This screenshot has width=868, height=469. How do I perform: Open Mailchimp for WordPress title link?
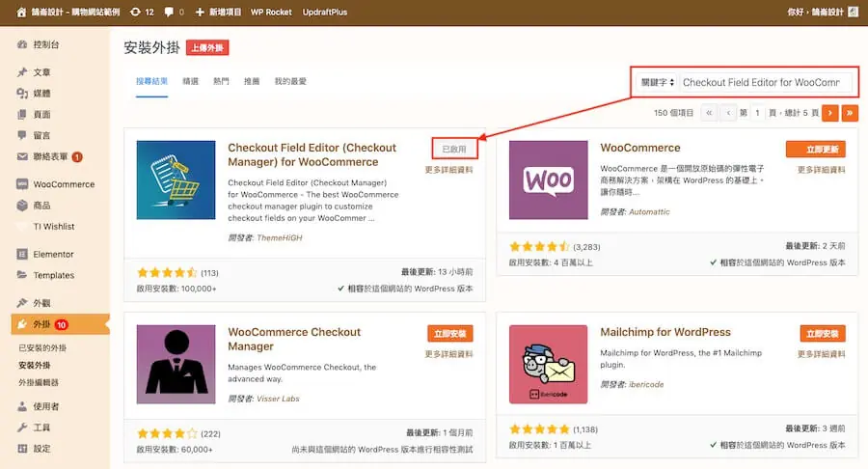(665, 332)
